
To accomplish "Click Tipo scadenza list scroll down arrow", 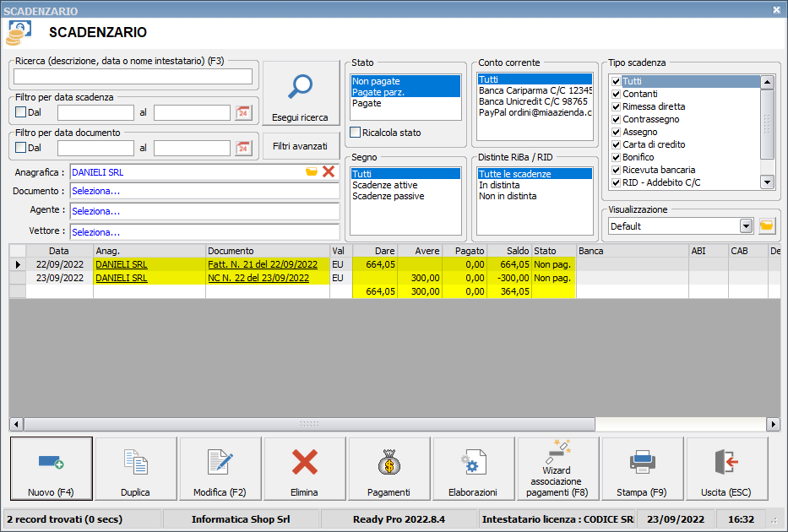I will tap(767, 182).
